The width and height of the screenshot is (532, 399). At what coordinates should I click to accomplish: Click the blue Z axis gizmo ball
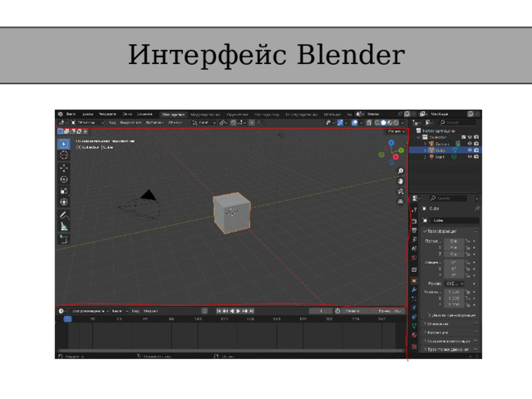392,143
